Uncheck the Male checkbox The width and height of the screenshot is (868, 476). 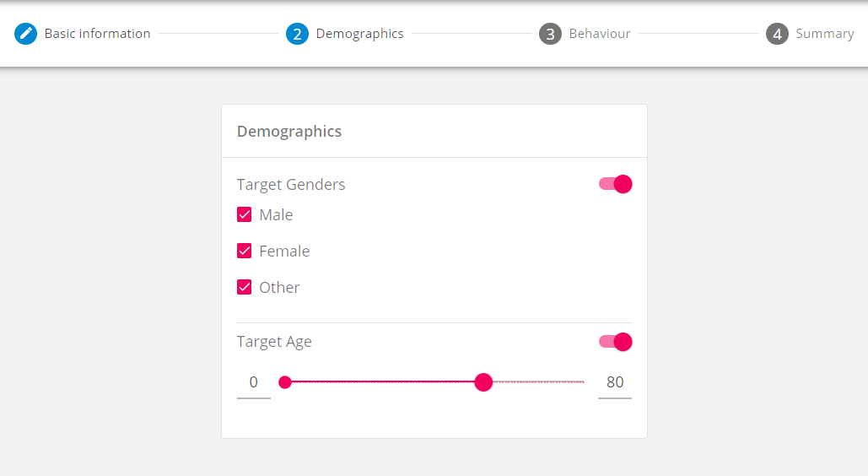point(245,214)
